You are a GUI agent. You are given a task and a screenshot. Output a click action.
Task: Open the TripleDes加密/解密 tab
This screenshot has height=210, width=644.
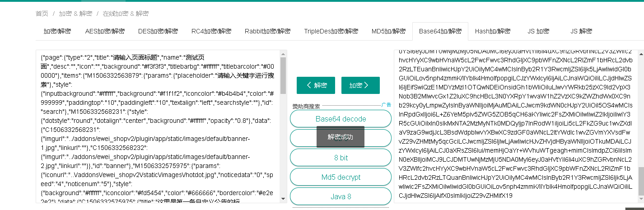tap(331, 31)
